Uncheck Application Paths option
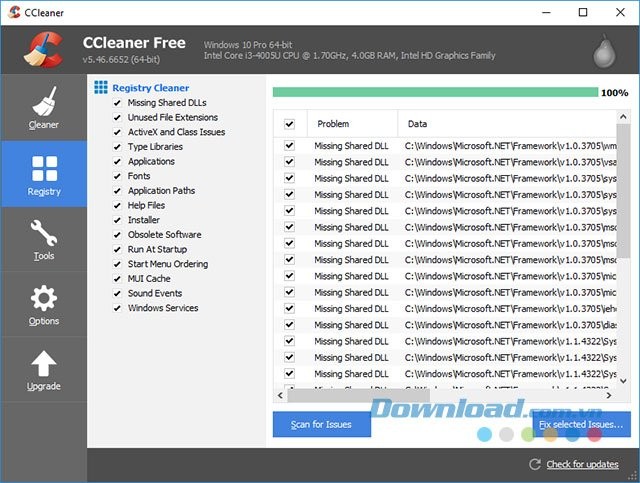 click(117, 191)
